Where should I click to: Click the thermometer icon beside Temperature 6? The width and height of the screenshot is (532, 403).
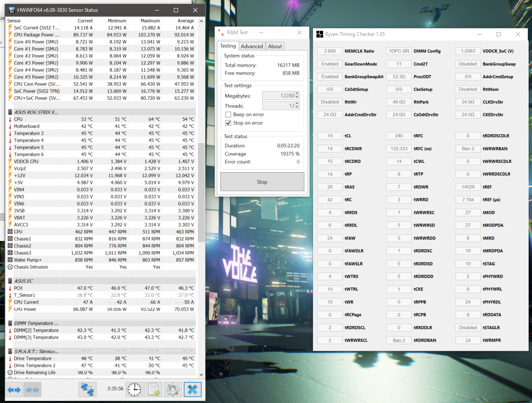point(10,154)
